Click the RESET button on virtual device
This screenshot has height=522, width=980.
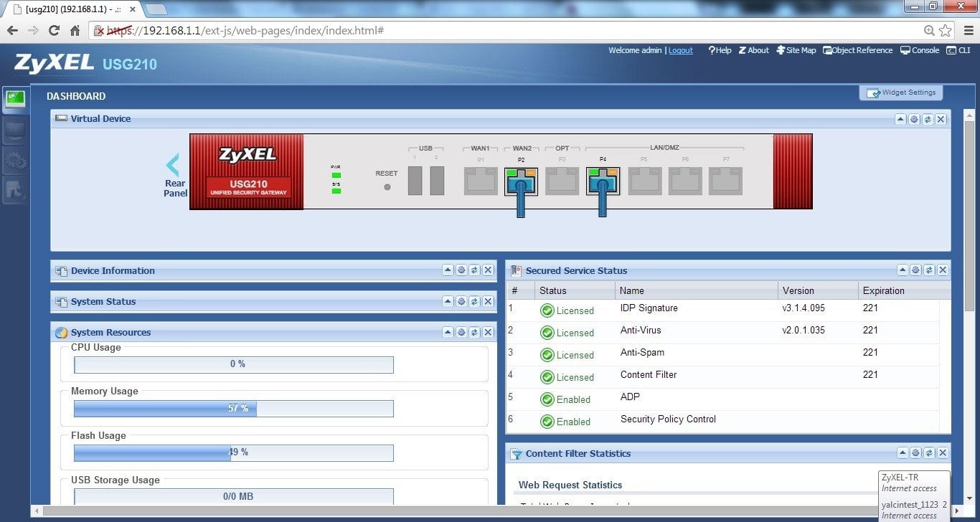pyautogui.click(x=387, y=187)
